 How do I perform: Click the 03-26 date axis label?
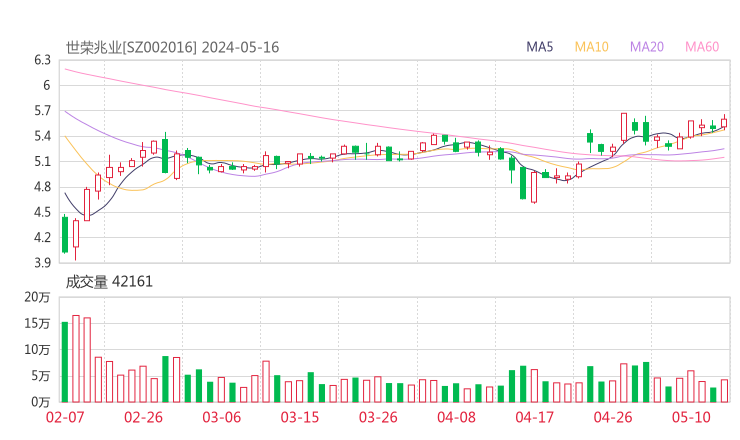click(x=378, y=417)
